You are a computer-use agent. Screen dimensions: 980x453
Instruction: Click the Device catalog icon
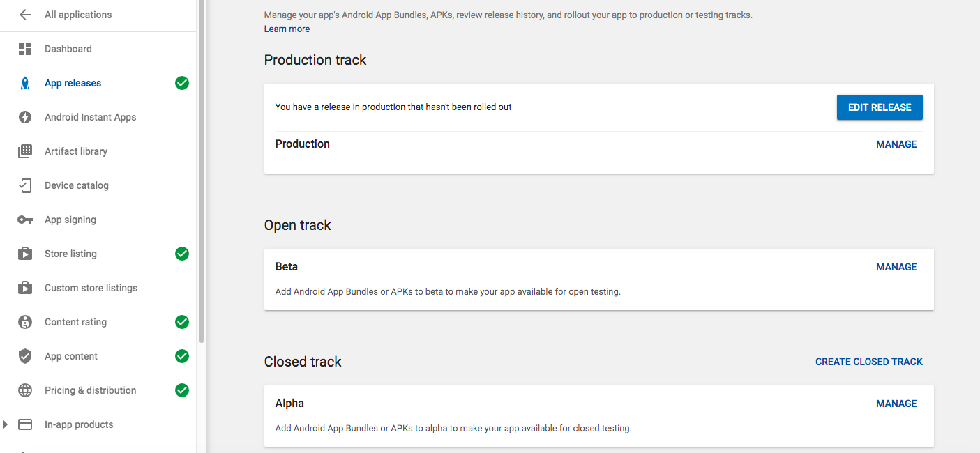click(x=25, y=185)
